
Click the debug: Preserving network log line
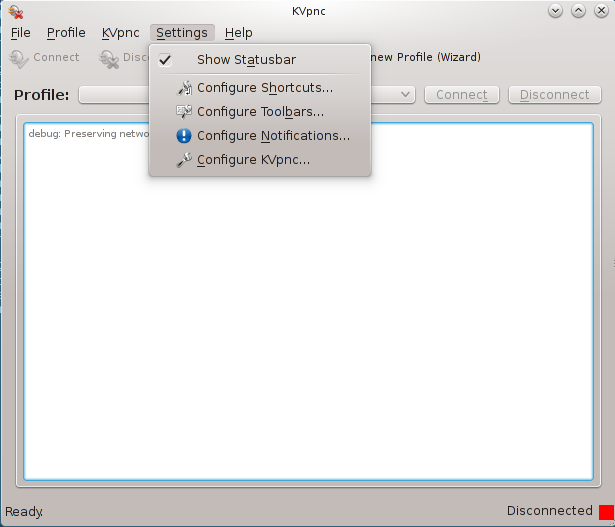pos(89,134)
